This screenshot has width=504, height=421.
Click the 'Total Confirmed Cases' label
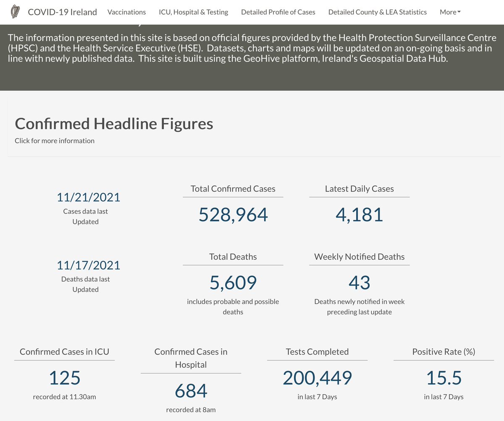point(233,189)
